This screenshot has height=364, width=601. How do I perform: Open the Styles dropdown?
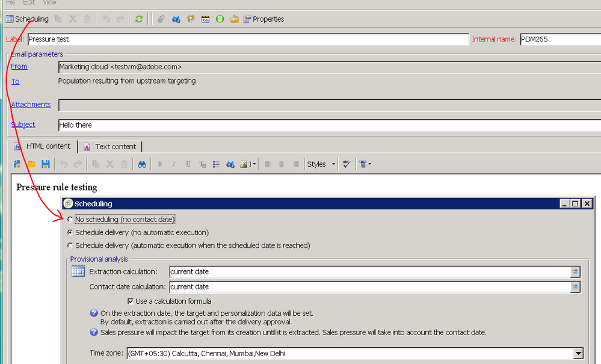[321, 164]
